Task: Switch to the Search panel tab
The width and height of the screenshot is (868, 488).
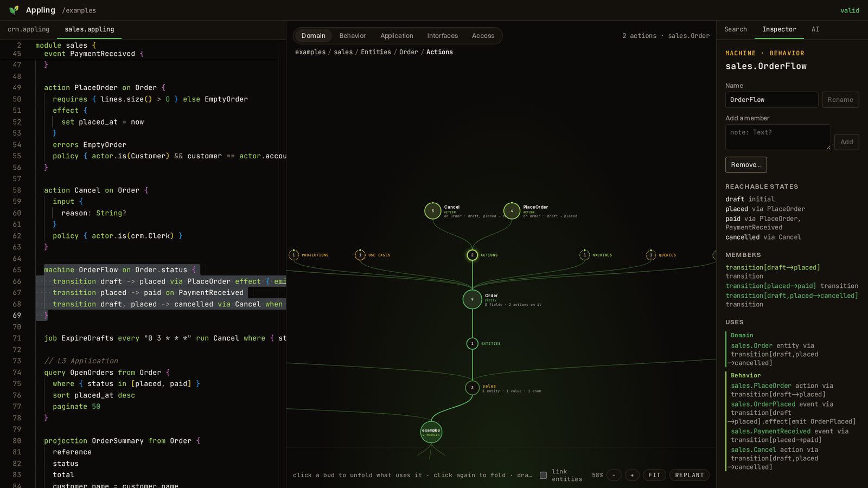Action: [x=736, y=29]
